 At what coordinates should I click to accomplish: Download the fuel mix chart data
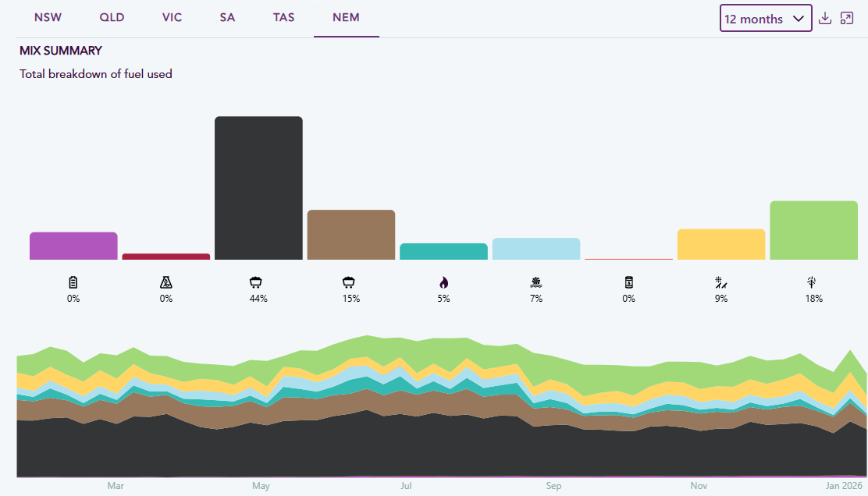[825, 19]
